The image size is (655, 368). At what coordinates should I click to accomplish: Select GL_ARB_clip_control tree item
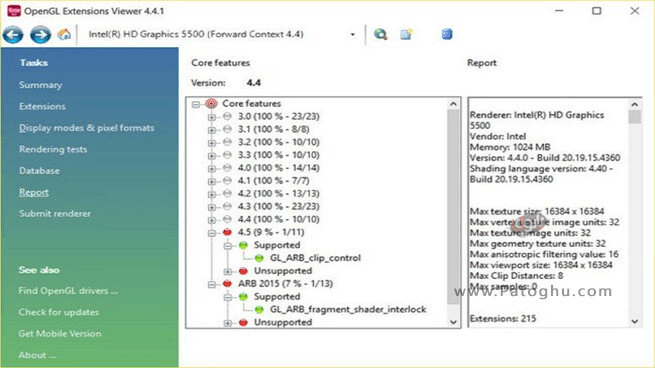(x=315, y=258)
